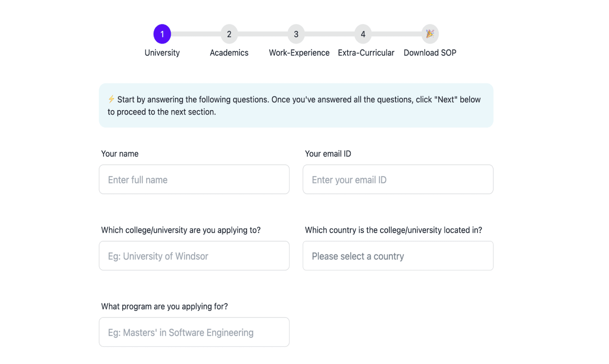Click the "Your email ID" field label
This screenshot has width=609, height=364.
coord(328,154)
